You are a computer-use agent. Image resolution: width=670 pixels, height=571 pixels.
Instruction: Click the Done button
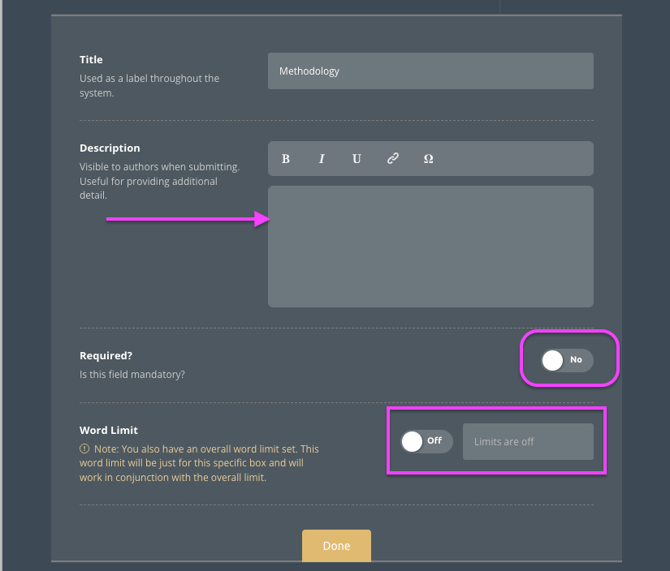(x=336, y=546)
